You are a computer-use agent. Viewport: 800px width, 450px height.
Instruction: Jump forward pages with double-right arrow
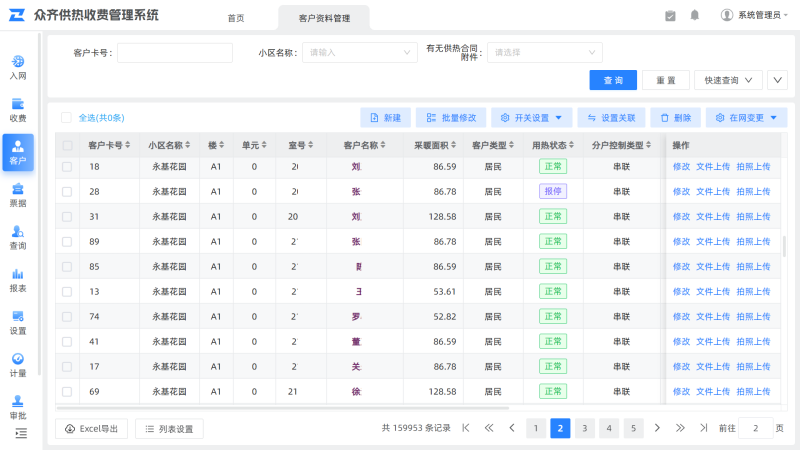point(680,428)
